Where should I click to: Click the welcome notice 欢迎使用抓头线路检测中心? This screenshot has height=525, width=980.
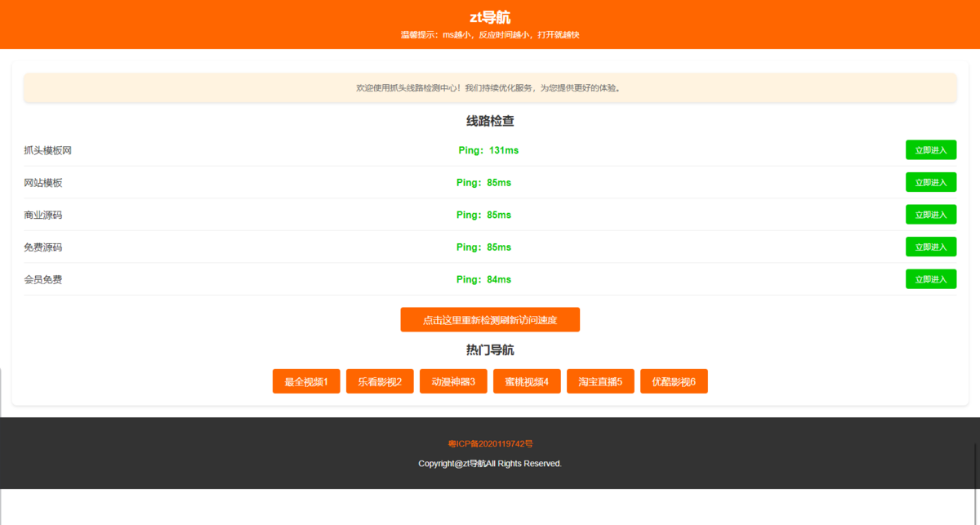click(490, 87)
